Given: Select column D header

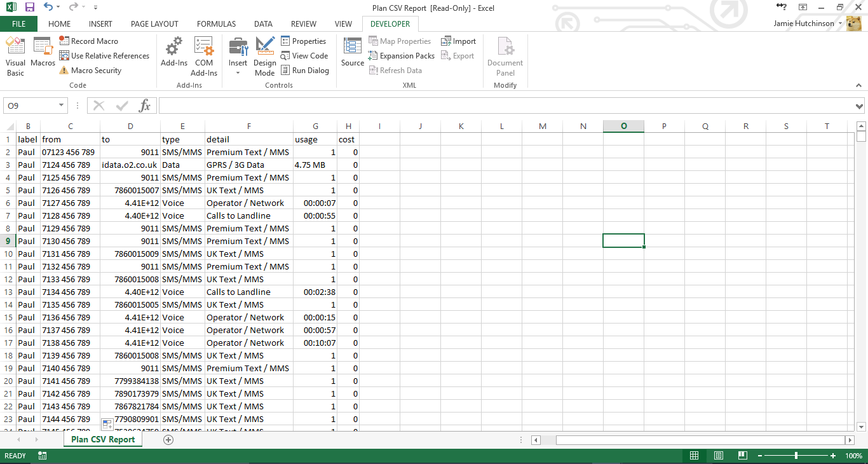Looking at the screenshot, I should (130, 126).
